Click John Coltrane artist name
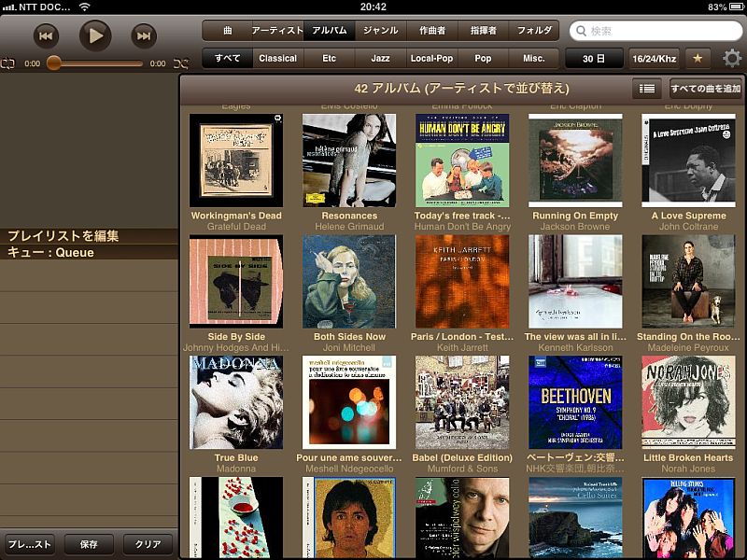This screenshot has width=747, height=560. tap(688, 227)
